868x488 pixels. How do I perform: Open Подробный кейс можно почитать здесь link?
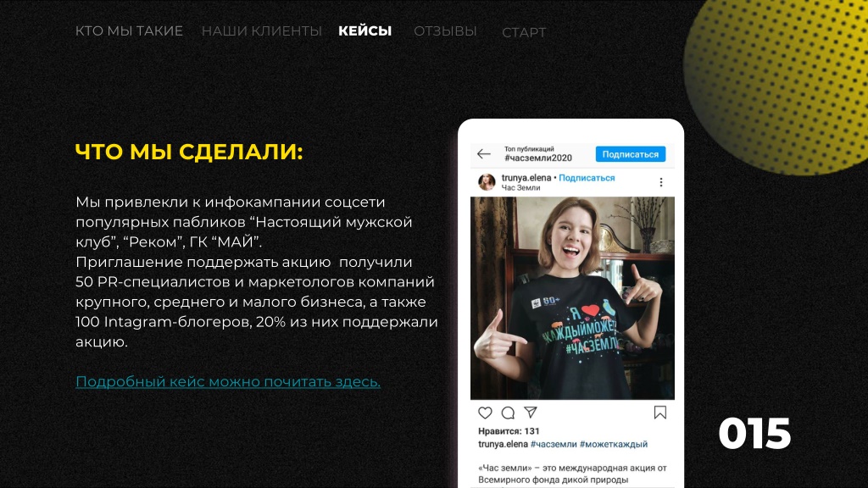228,382
